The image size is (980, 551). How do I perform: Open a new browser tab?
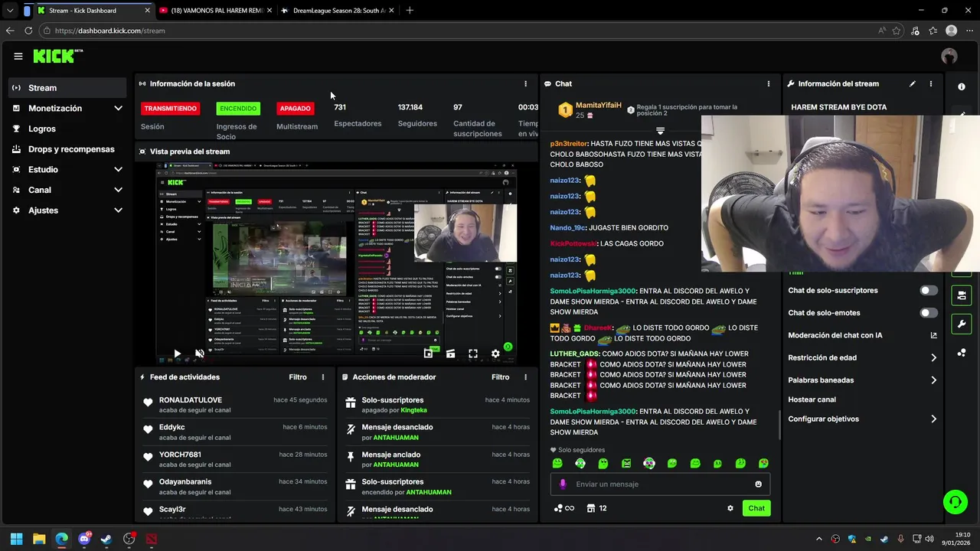410,11
